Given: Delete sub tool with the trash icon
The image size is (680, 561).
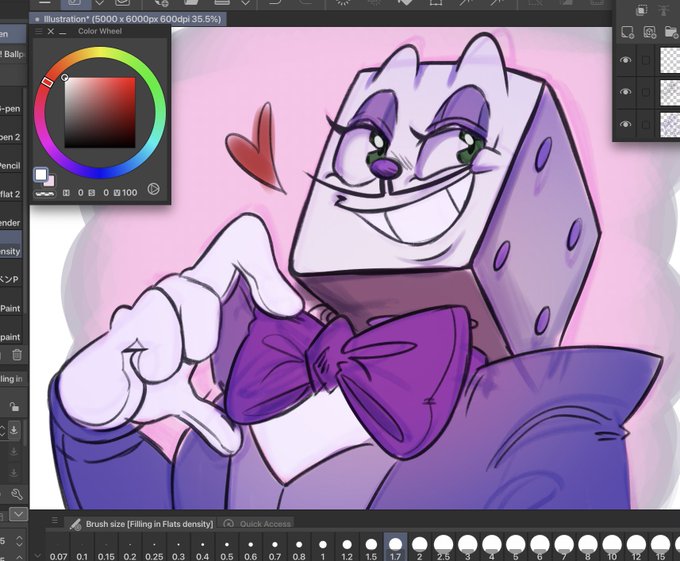Looking at the screenshot, I should point(17,355).
